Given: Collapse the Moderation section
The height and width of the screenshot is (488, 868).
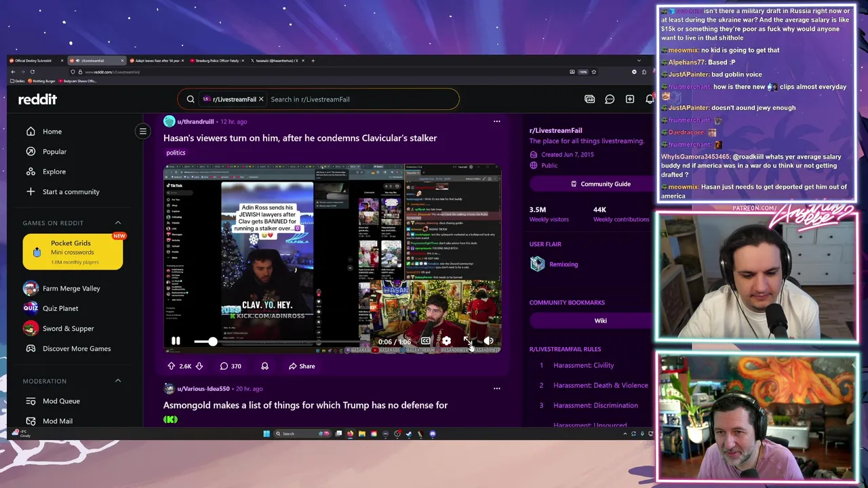Looking at the screenshot, I should 117,381.
